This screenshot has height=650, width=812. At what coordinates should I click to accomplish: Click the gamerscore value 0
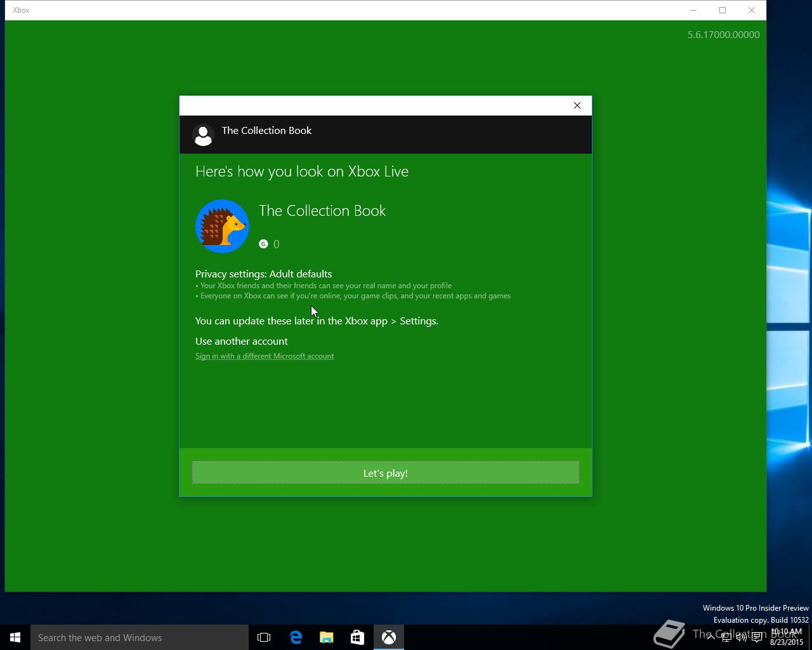pyautogui.click(x=276, y=244)
